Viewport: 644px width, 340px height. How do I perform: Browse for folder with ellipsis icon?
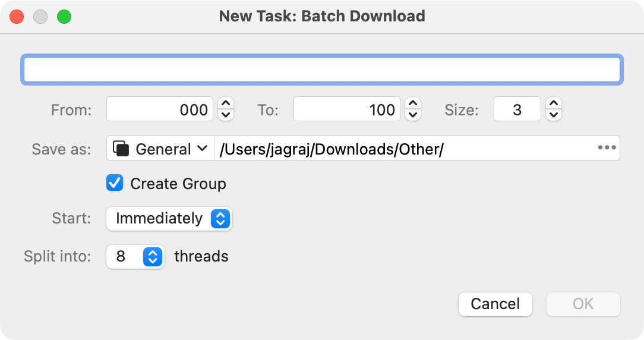click(607, 148)
